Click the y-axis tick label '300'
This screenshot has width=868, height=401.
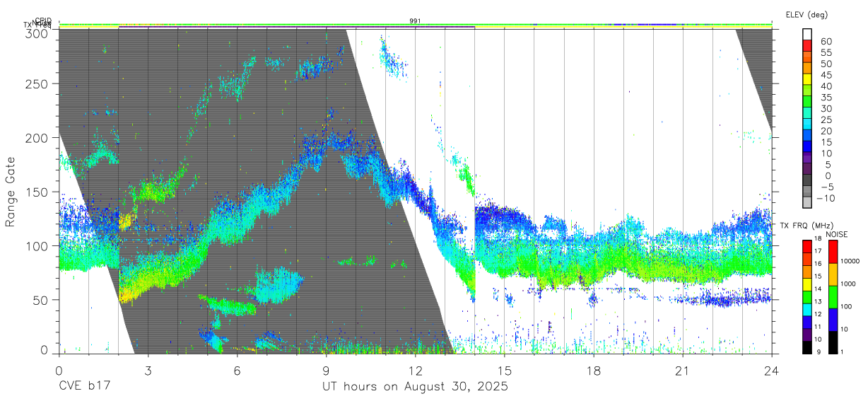37,33
